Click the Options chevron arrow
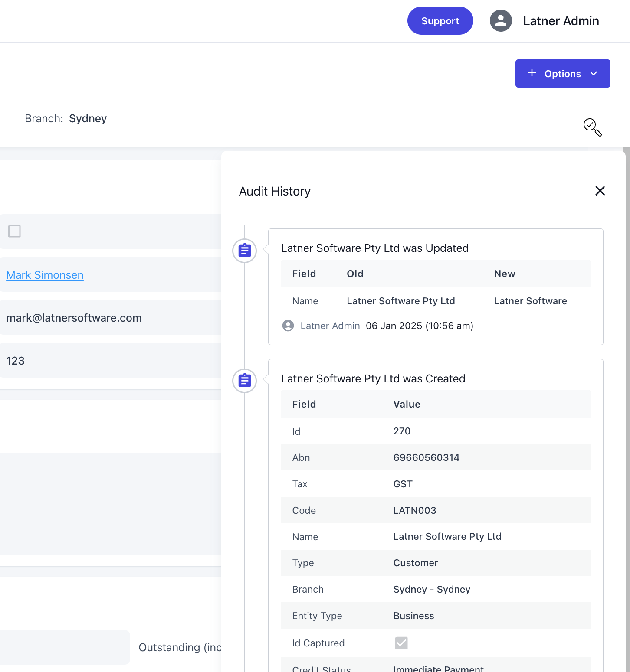This screenshot has height=672, width=630. tap(594, 74)
